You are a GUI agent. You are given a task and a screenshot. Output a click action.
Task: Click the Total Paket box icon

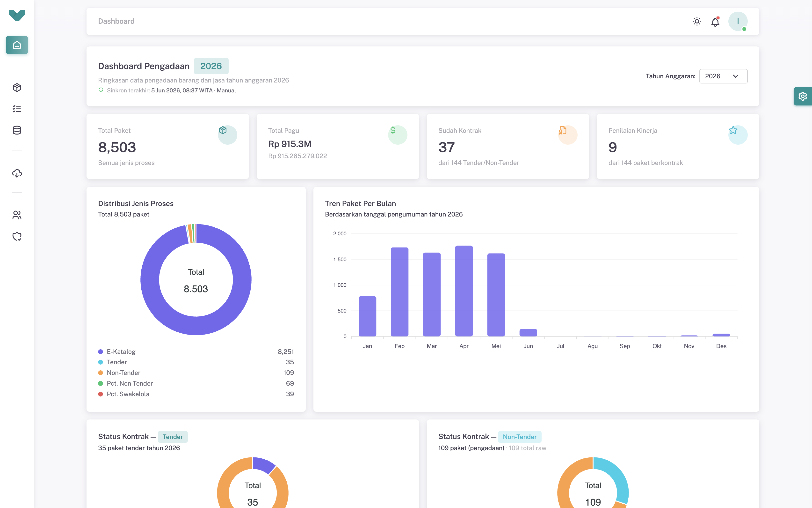(x=223, y=130)
